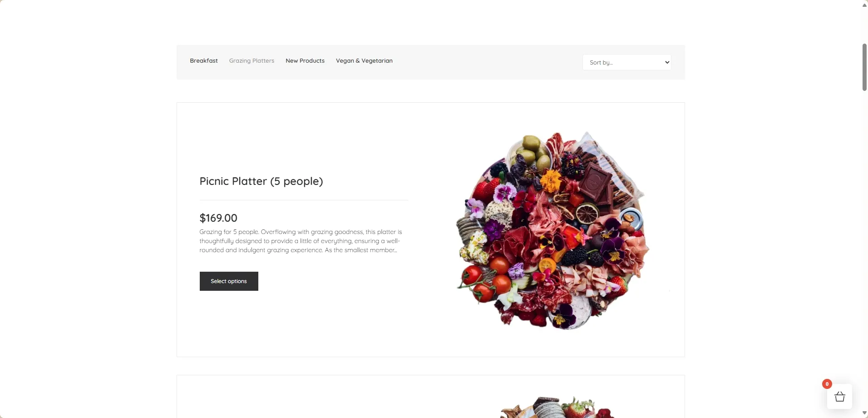Click the $169.00 price text
Viewport: 868px width, 418px height.
click(218, 218)
